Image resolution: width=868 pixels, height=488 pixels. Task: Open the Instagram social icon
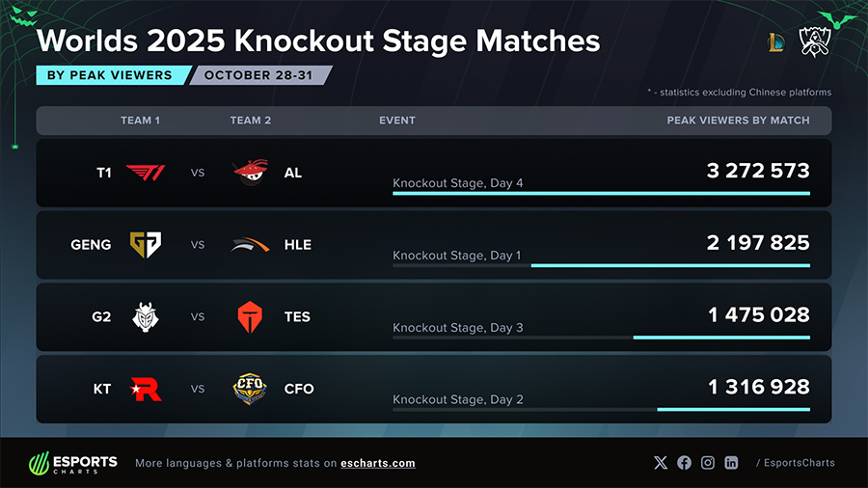708,463
